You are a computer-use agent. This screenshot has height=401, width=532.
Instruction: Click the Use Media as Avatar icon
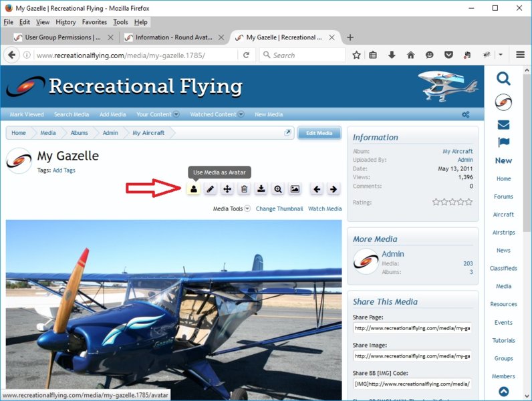[x=193, y=189]
